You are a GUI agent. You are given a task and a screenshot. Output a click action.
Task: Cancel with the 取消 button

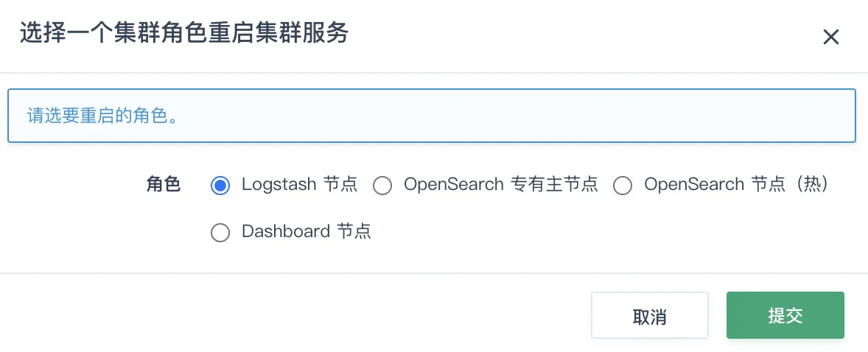650,315
